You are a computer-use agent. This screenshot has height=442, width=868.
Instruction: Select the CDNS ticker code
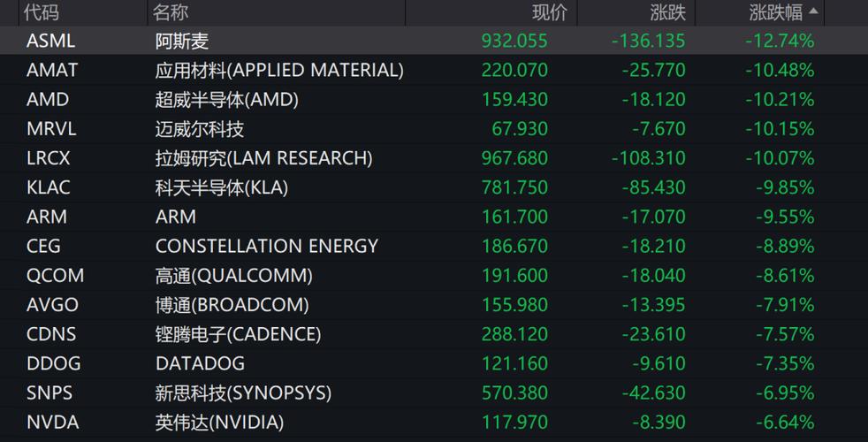tap(51, 334)
